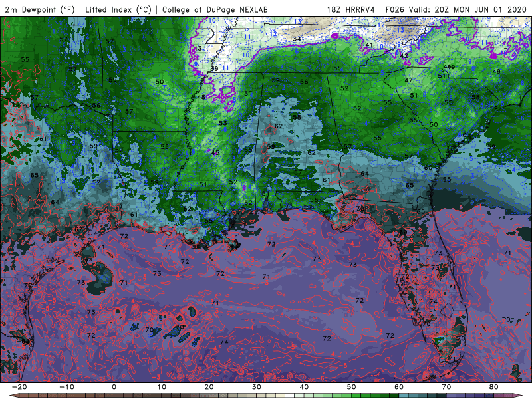Click the '34' dewpoint value on map
The height and width of the screenshot is (399, 532).
pos(297,39)
